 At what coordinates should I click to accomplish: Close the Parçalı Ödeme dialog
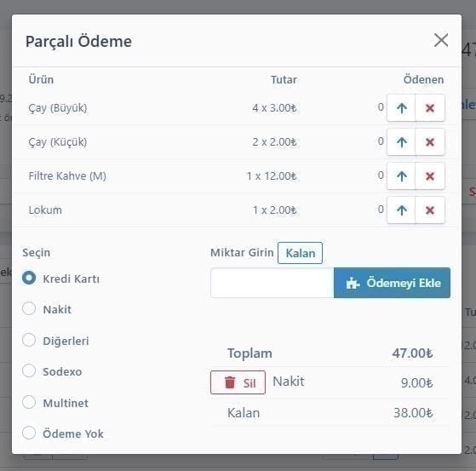(x=441, y=40)
